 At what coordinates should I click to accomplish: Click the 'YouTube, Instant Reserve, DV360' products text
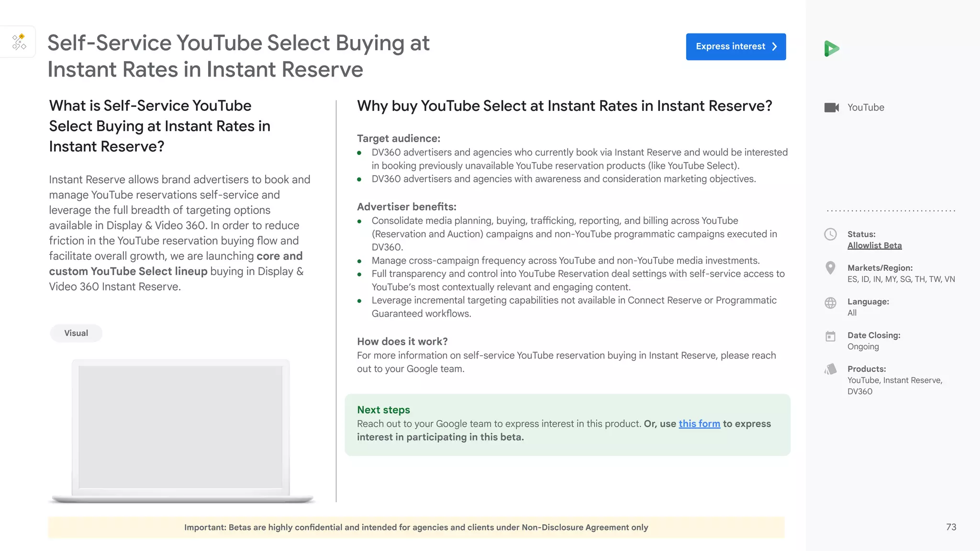click(x=895, y=386)
